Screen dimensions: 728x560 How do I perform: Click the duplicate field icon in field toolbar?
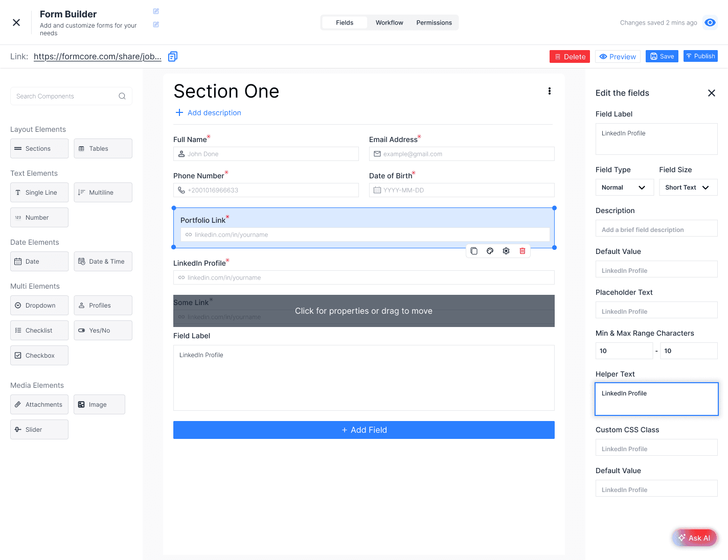(474, 251)
